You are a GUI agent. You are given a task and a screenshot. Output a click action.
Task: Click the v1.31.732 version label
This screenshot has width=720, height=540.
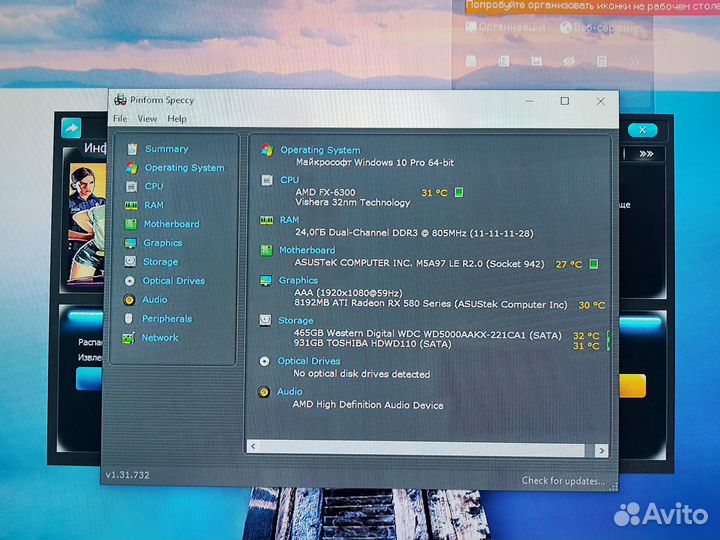pos(128,475)
